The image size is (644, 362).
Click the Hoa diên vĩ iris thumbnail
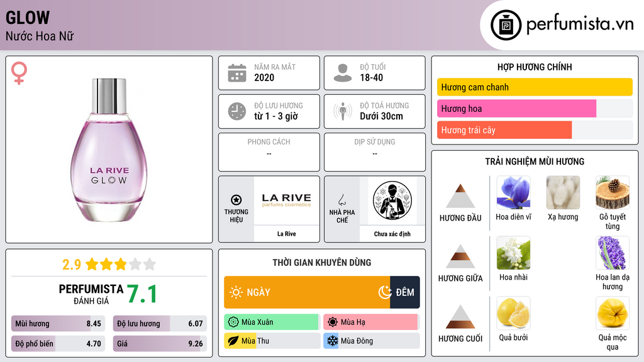tap(513, 193)
